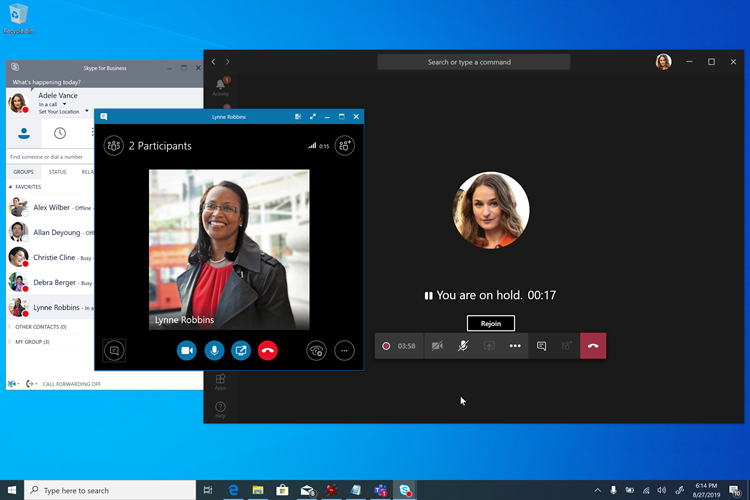750x500 pixels.
Task: Select the STATUS view tab
Action: tap(57, 172)
